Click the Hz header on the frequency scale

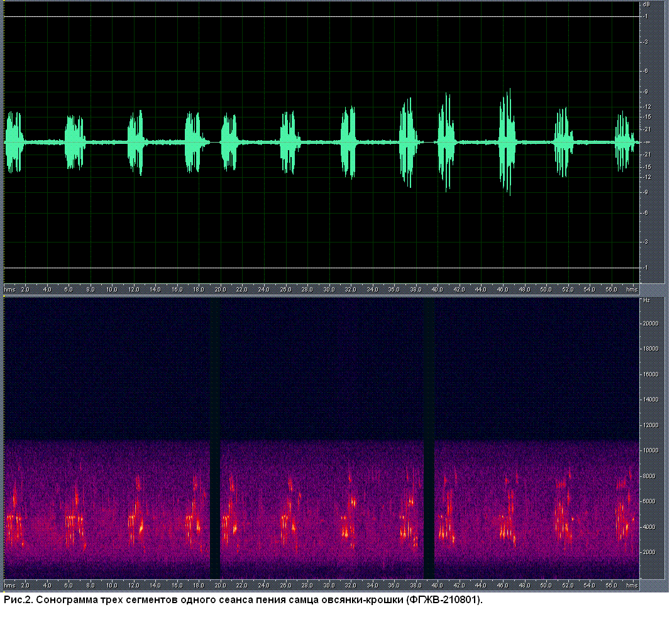(x=646, y=301)
